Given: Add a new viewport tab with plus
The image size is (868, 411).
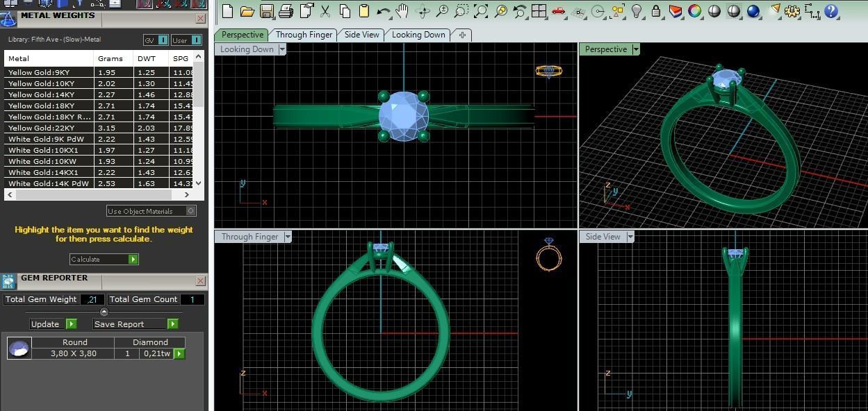Looking at the screenshot, I should 462,35.
